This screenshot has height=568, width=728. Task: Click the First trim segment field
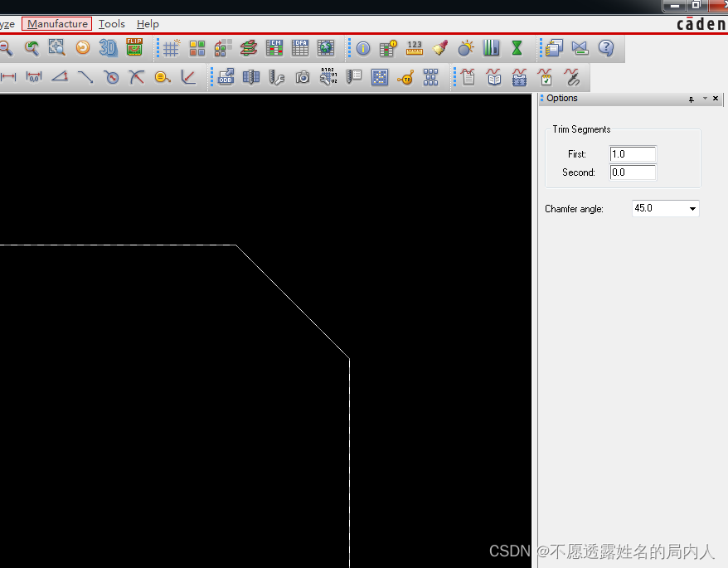click(x=633, y=154)
